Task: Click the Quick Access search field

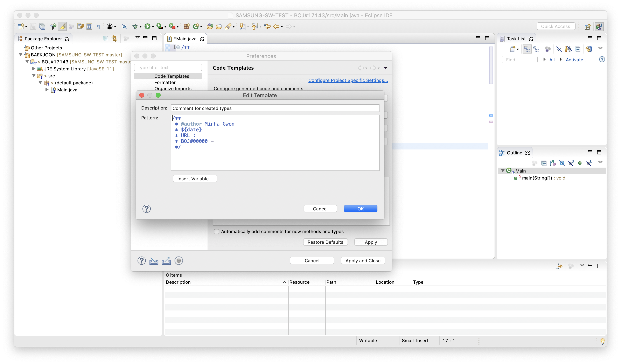Action: [x=556, y=26]
